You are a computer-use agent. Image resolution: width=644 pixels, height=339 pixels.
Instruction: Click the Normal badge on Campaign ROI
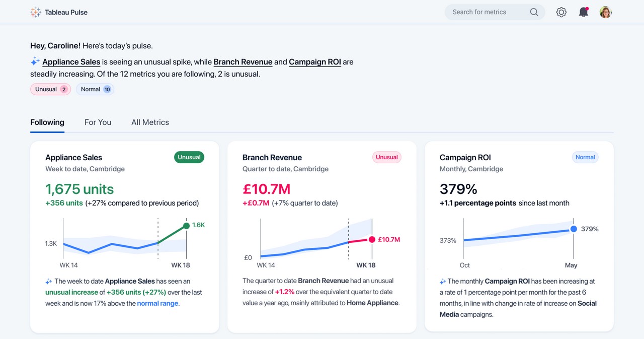point(585,157)
